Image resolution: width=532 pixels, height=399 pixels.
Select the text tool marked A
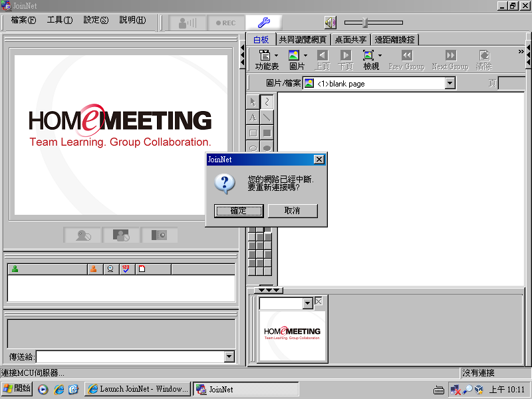pos(253,118)
